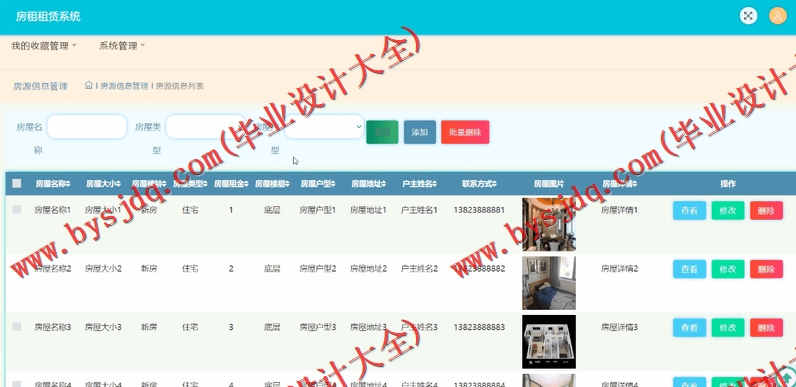Sort by 房屋户型 column arrows
Viewport: 796px width, 387px height.
[x=333, y=184]
